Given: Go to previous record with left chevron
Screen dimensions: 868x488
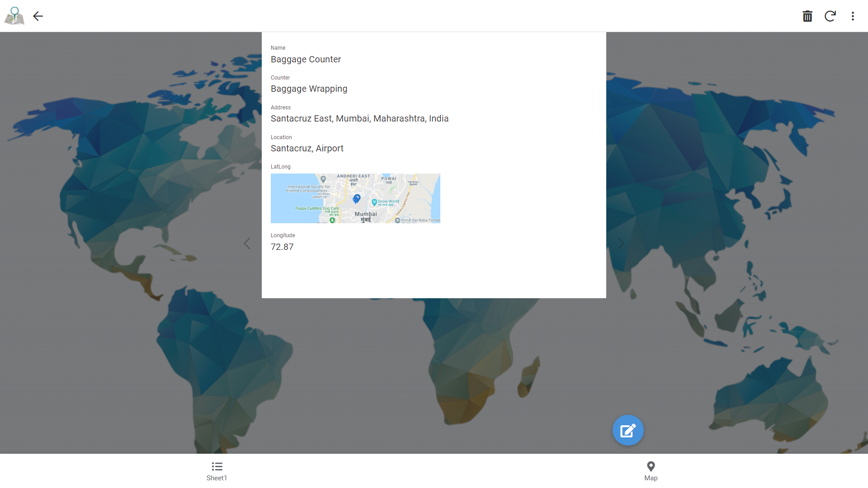Looking at the screenshot, I should (247, 244).
